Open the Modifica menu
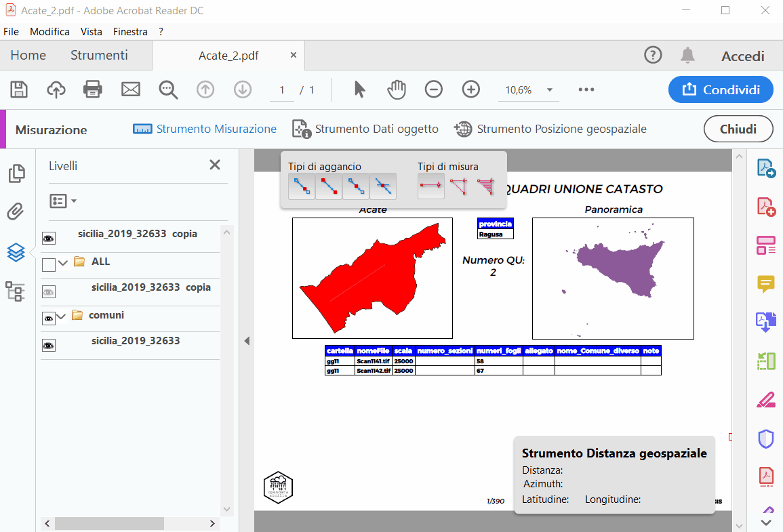This screenshot has height=532, width=783. 48,31
